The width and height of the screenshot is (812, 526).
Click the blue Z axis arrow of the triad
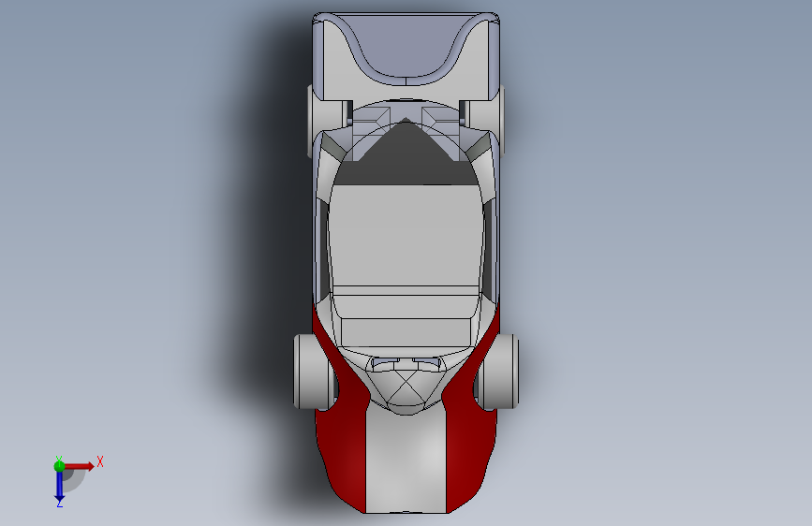coord(60,486)
